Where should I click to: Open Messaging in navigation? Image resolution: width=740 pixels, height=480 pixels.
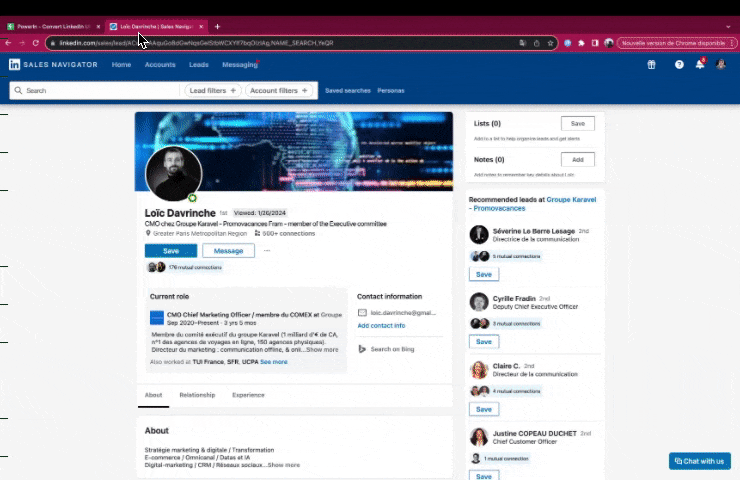click(240, 65)
